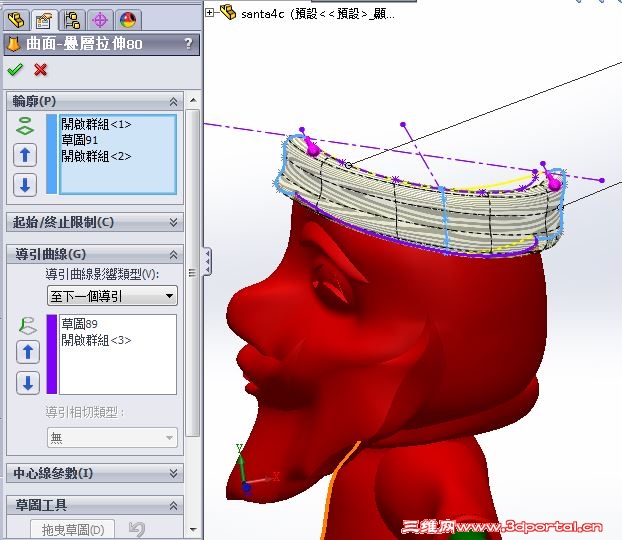
Task: Click the 拖曳草圖(D) button
Action: [x=73, y=529]
